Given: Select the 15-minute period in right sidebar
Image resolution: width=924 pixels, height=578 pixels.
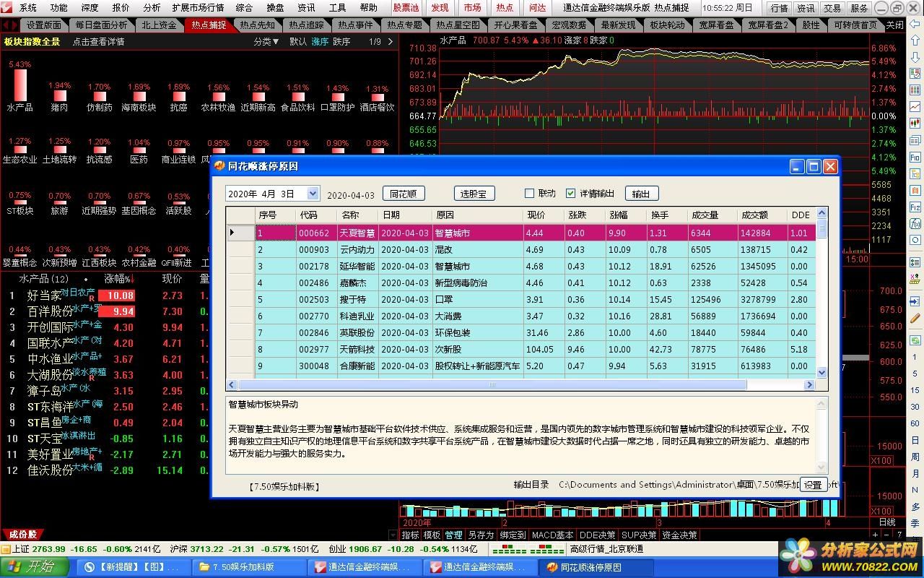Looking at the screenshot, I should [x=915, y=390].
